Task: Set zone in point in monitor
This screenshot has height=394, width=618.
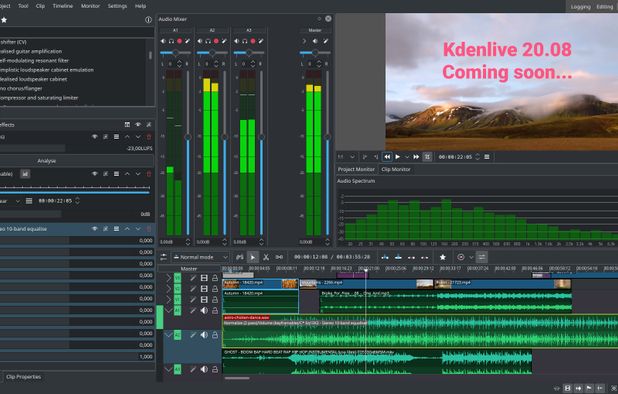Action: [365, 157]
